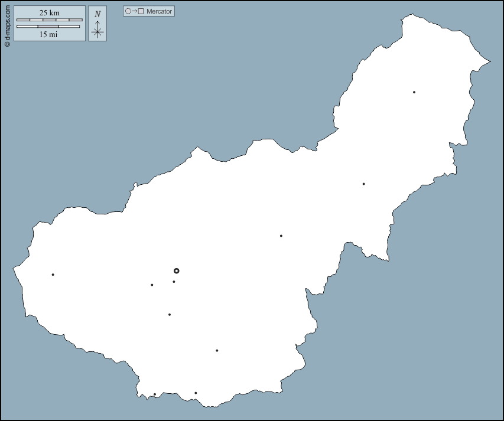Click the central city dot northeast of the capital
This screenshot has width=504, height=421.
[x=281, y=236]
